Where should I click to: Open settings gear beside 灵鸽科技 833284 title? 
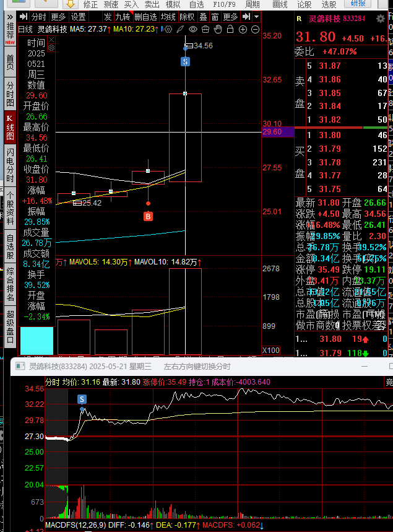[381, 19]
